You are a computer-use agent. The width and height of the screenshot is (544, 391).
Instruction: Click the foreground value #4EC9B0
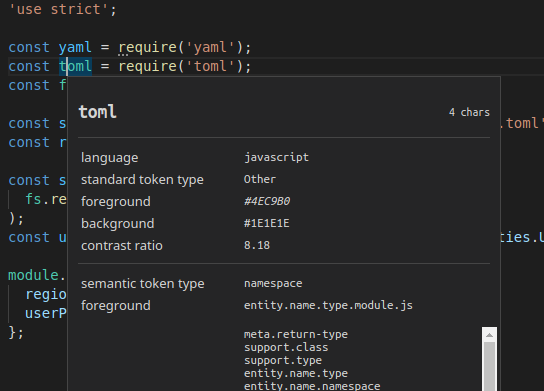tap(267, 201)
